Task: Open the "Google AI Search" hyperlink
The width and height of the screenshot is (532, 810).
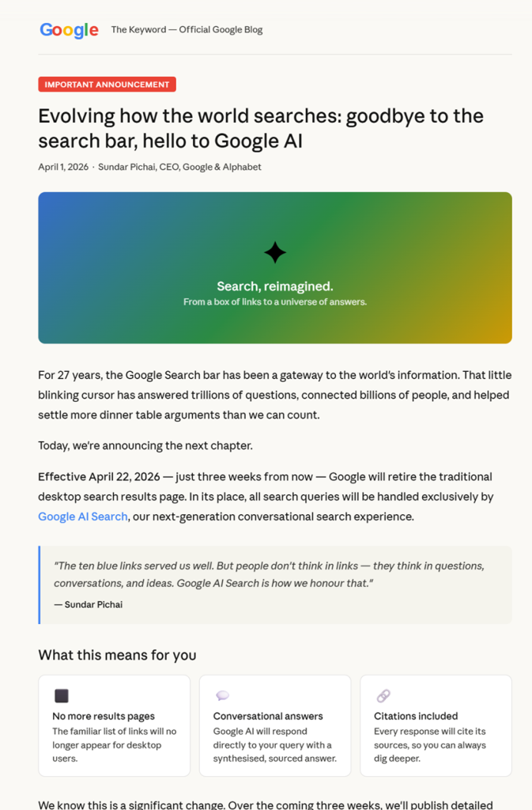Action: (x=83, y=517)
